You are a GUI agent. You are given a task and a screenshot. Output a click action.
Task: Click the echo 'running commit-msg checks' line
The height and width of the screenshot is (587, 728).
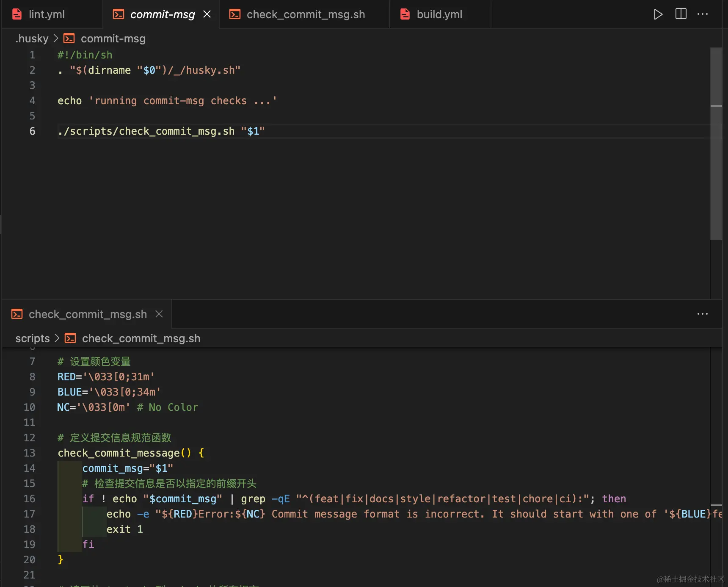point(167,101)
